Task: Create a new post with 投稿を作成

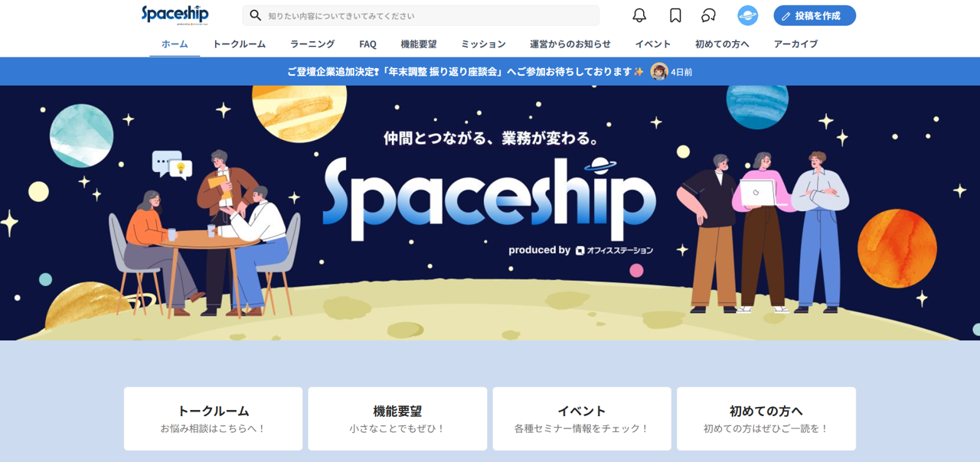Action: pyautogui.click(x=815, y=15)
